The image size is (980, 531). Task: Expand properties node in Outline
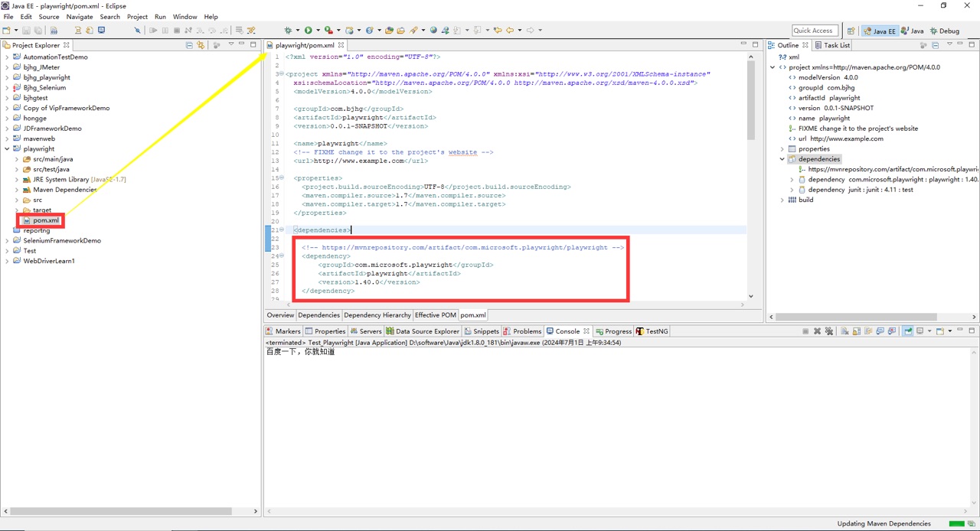[x=782, y=149]
